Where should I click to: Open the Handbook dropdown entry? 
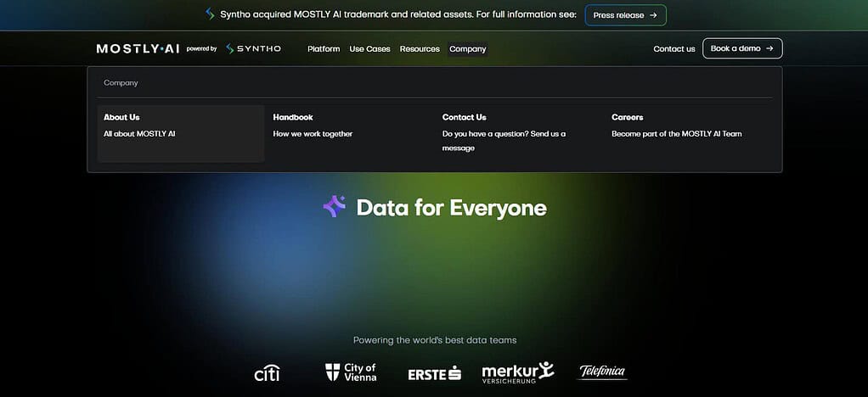350,133
